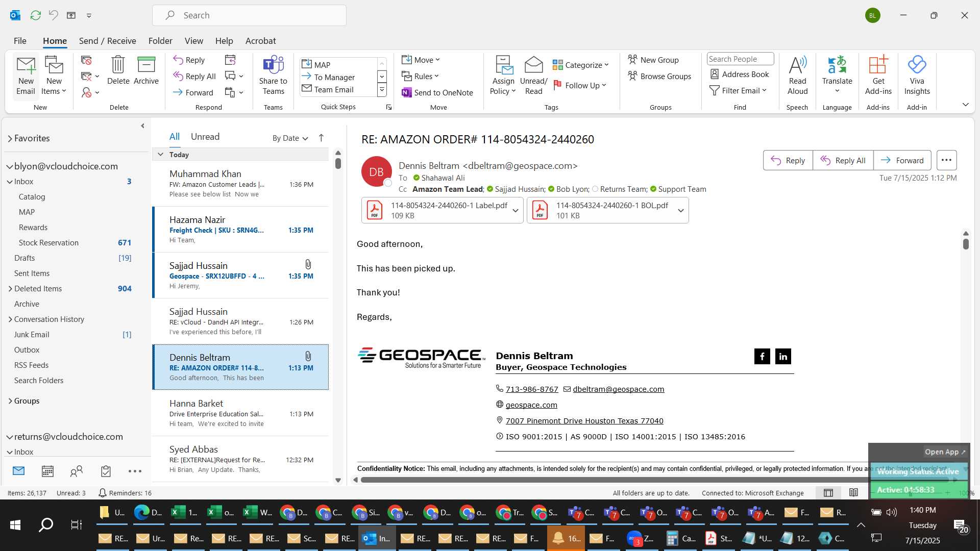This screenshot has width=980, height=551.
Task: Open the Send / Receive tab
Action: click(x=107, y=41)
